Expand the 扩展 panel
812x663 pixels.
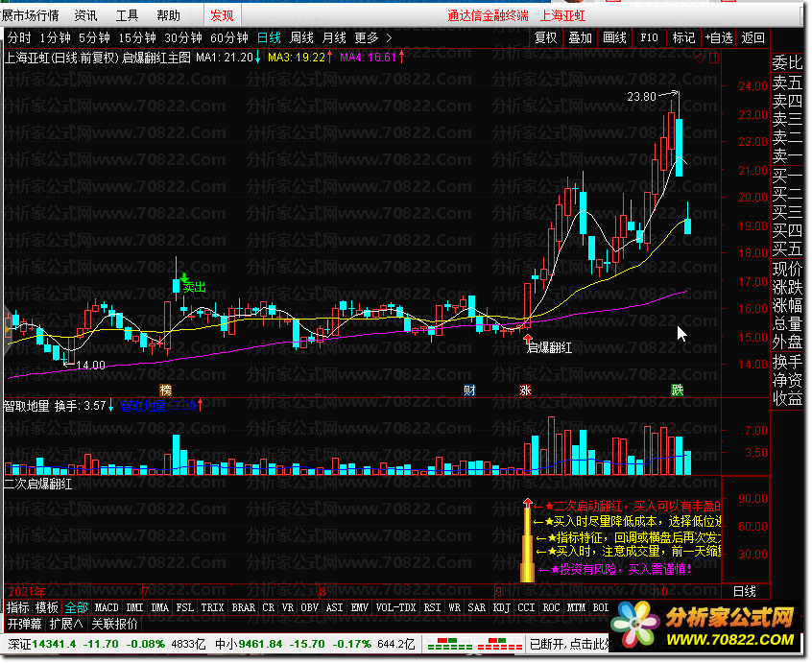click(66, 625)
